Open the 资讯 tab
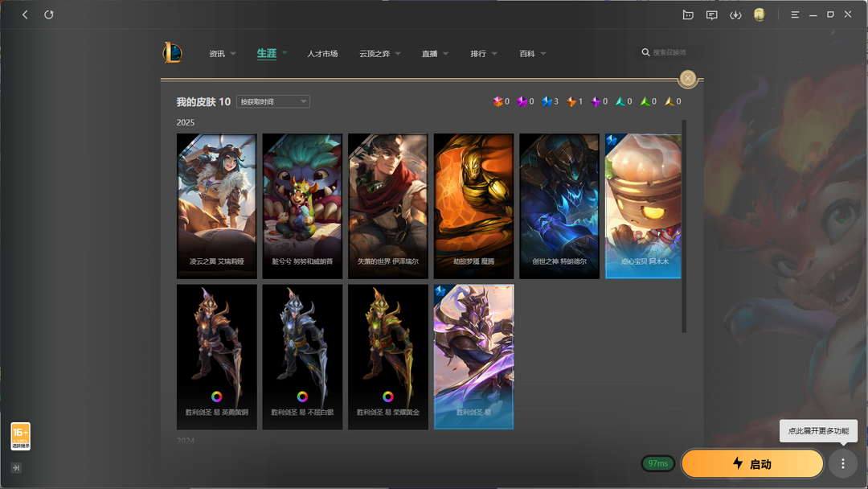This screenshot has width=868, height=489. [x=217, y=54]
